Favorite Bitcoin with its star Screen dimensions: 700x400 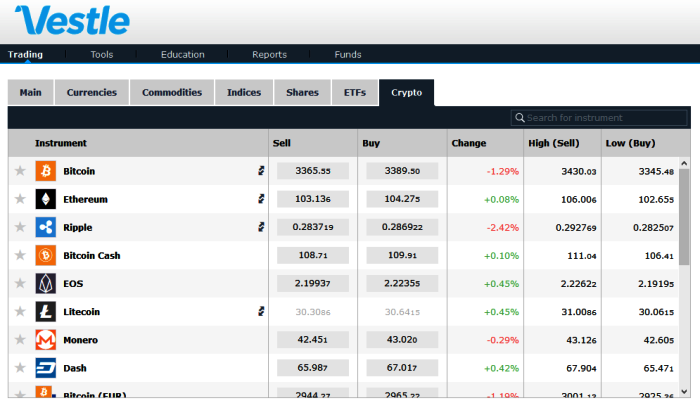[20, 171]
